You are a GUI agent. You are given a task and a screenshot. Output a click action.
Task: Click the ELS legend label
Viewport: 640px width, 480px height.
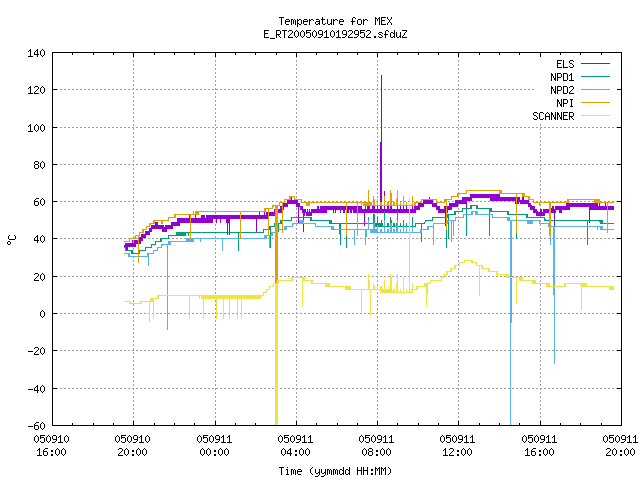[x=565, y=64]
